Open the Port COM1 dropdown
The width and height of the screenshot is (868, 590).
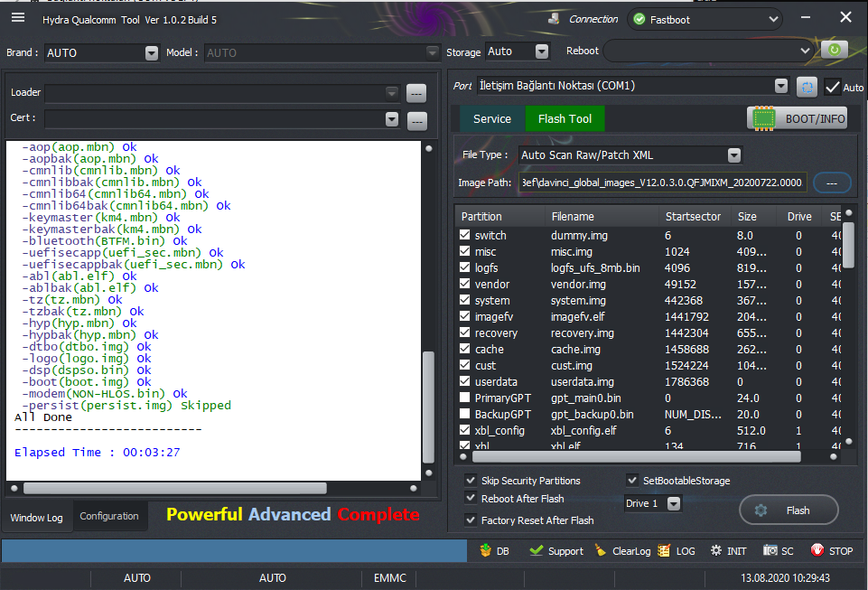pos(781,86)
